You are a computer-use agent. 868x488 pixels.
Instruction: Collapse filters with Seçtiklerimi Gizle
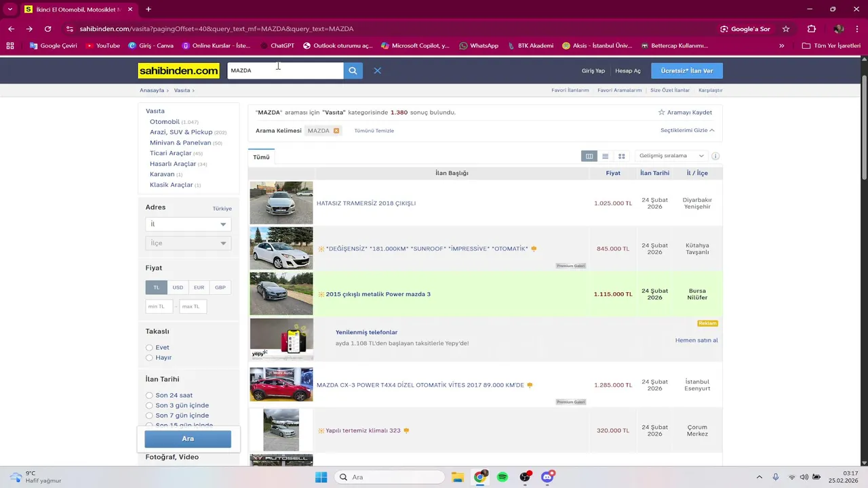click(687, 130)
